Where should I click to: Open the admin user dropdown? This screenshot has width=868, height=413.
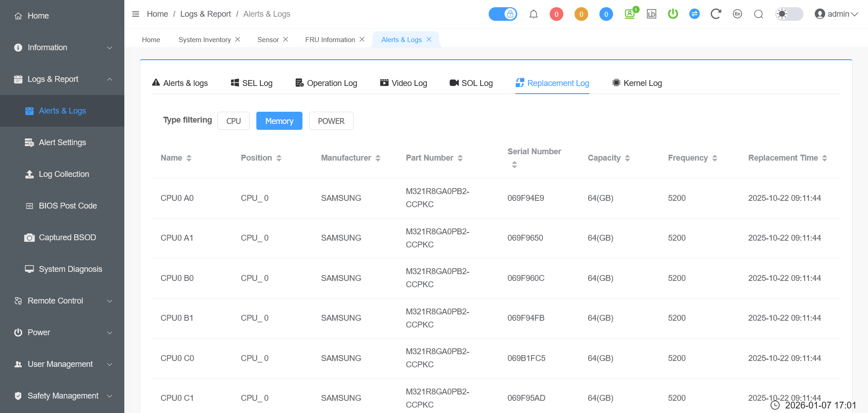(836, 14)
